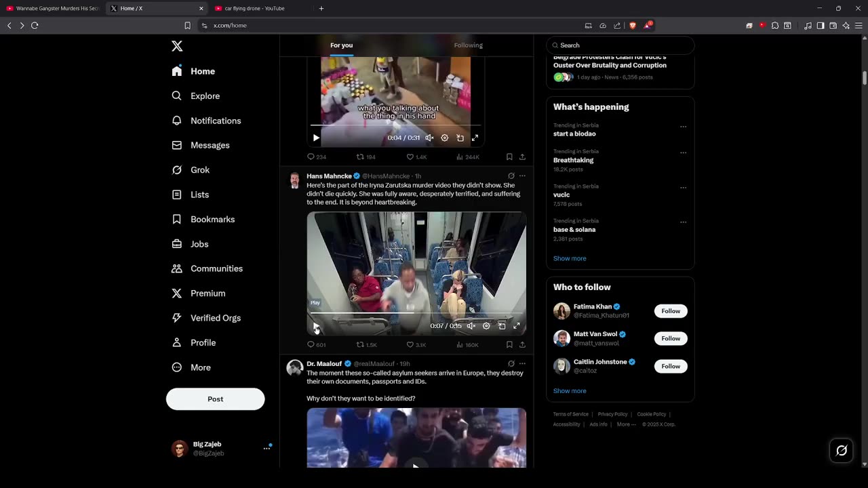
Task: Open Hans Mahncke's profile name link
Action: pyautogui.click(x=329, y=176)
